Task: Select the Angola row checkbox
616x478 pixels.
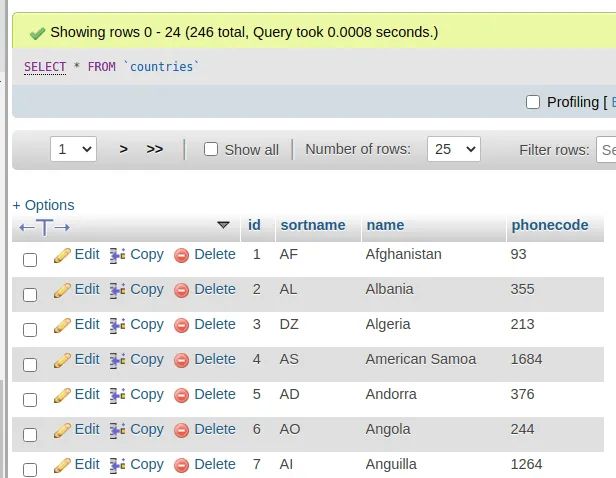Action: click(x=30, y=434)
